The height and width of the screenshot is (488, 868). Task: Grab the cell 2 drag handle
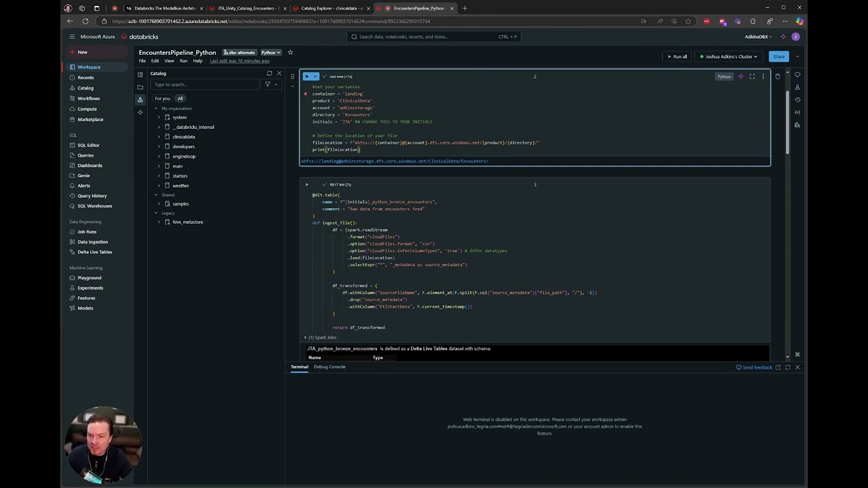[x=292, y=77]
